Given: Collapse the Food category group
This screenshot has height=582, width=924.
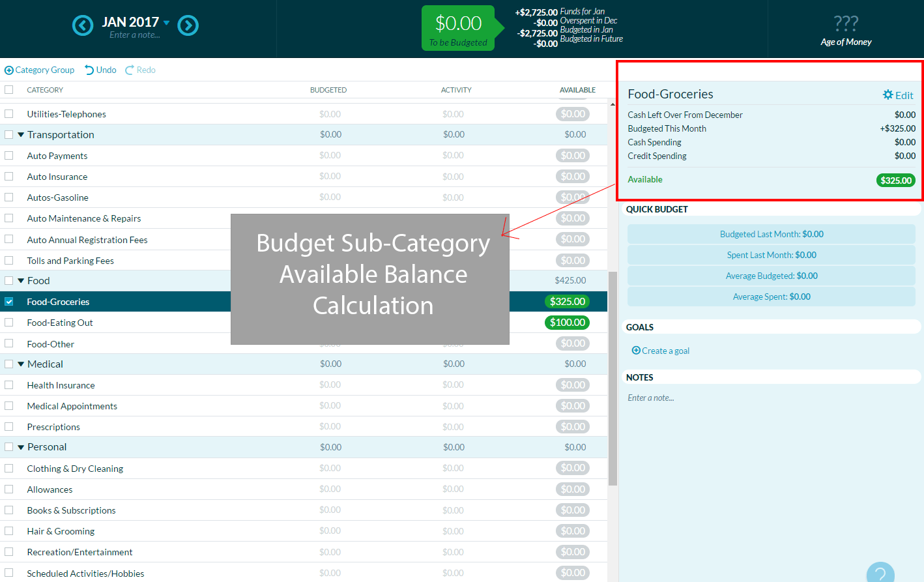Looking at the screenshot, I should pos(22,280).
